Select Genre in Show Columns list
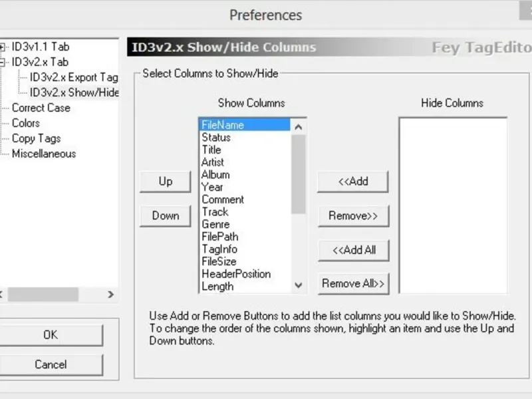Image resolution: width=532 pixels, height=399 pixels. click(215, 224)
